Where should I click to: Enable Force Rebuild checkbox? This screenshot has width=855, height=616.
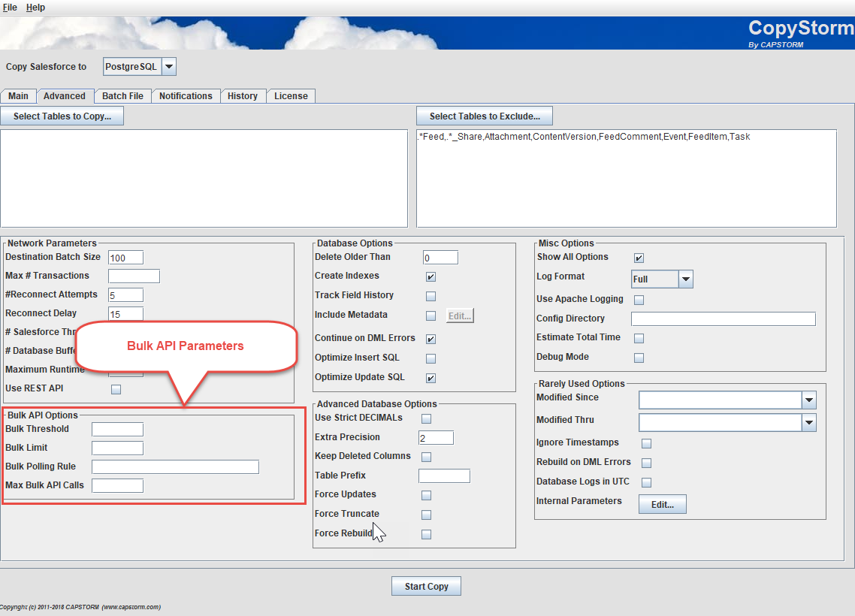(x=427, y=534)
